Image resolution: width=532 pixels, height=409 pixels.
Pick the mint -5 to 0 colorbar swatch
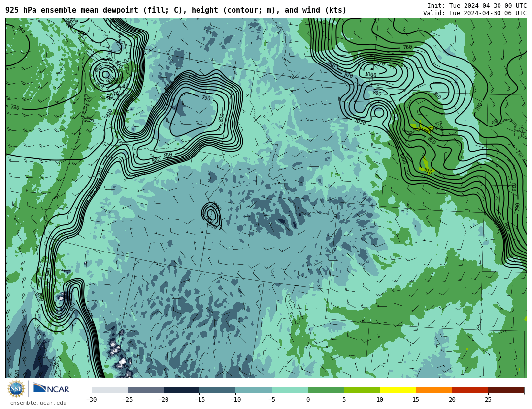point(290,390)
